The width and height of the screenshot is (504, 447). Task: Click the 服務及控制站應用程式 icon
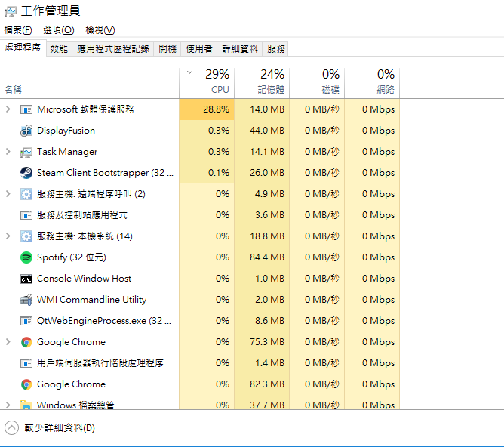point(26,215)
